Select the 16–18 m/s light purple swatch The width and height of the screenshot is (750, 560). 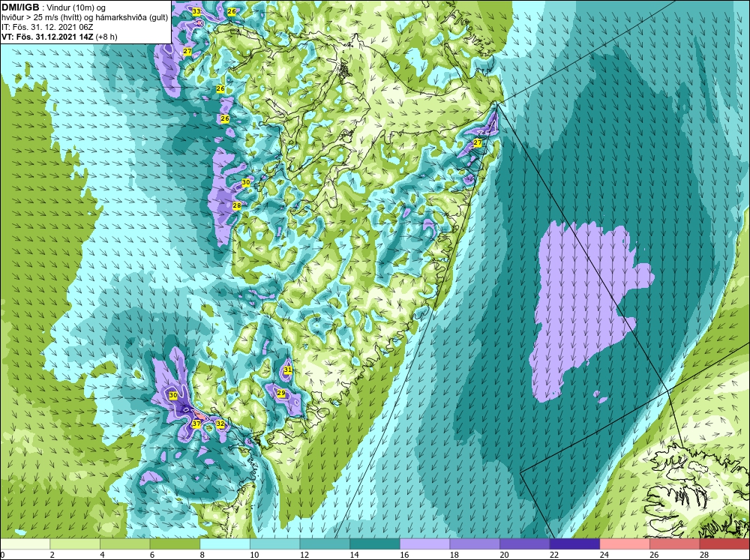point(424,544)
